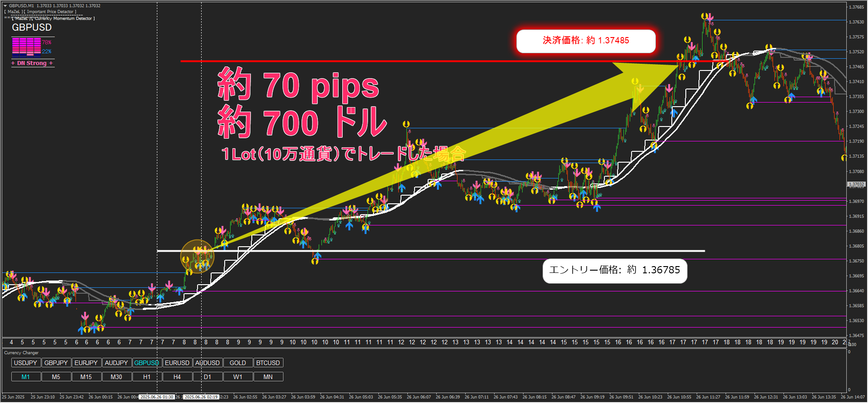
Task: Click the 1.36805 price scale label
Action: pos(856,246)
